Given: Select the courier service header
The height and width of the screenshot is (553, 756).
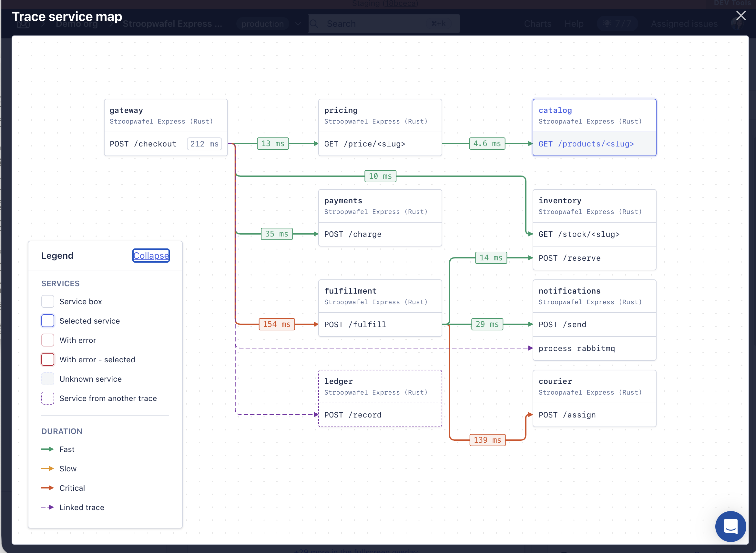Looking at the screenshot, I should click(594, 387).
